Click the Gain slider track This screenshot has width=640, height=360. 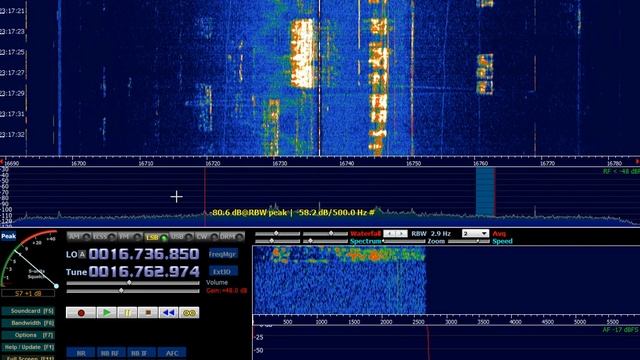click(133, 291)
